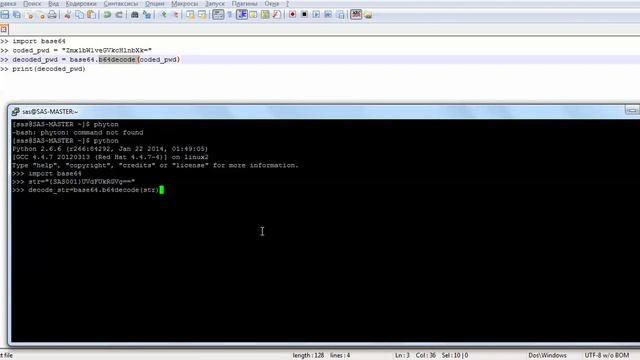640x360 pixels.
Task: Click the 'phyton: command not found' terminal line
Action: click(78, 133)
